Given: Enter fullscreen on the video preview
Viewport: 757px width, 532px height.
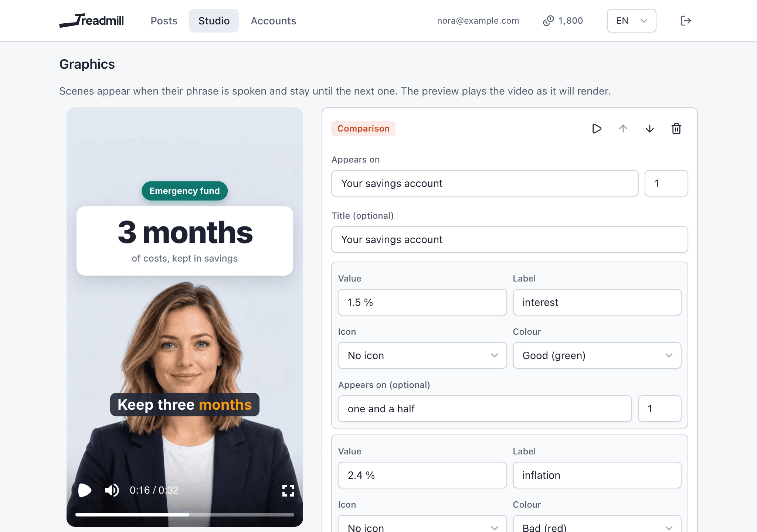Looking at the screenshot, I should coord(288,490).
